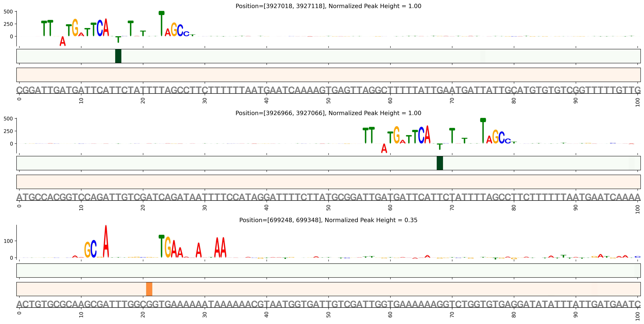Click the negative red A below the baseline in the middle logo
644x324 pixels.
pos(384,148)
